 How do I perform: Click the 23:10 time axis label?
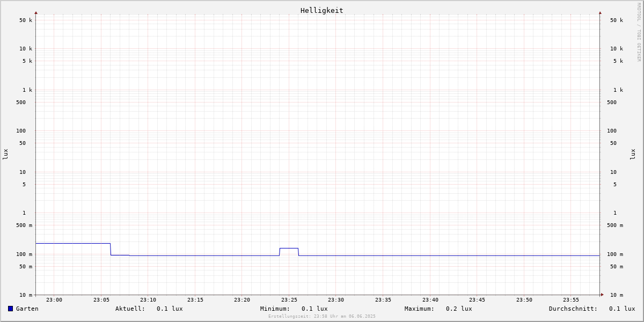[148, 300]
